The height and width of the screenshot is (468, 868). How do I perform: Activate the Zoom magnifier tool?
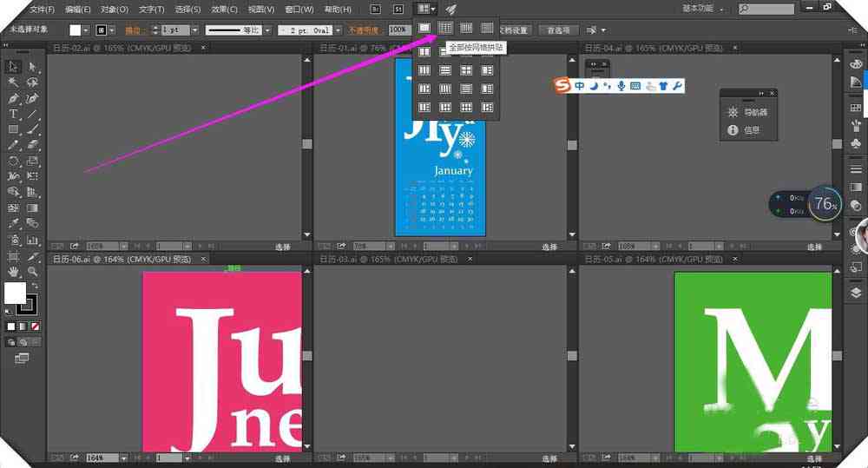[32, 272]
